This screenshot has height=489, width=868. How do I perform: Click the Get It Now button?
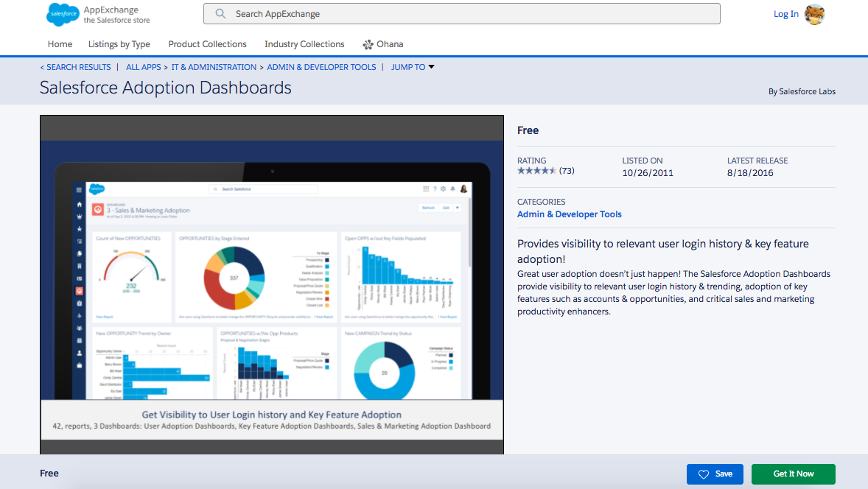(794, 474)
